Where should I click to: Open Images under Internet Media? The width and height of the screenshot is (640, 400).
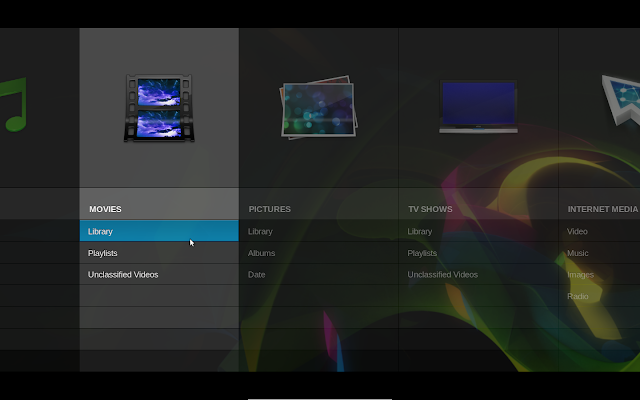[599, 274]
